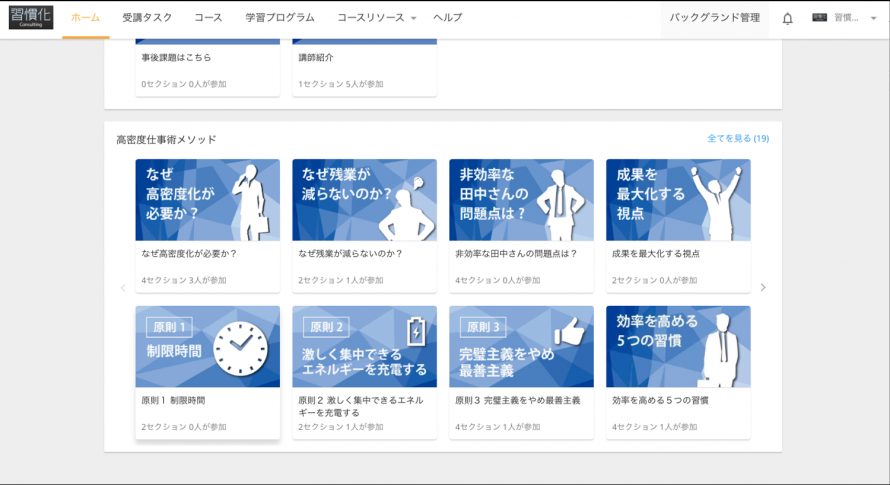This screenshot has height=485, width=890.
Task: Select the ホーム tab
Action: click(x=85, y=18)
